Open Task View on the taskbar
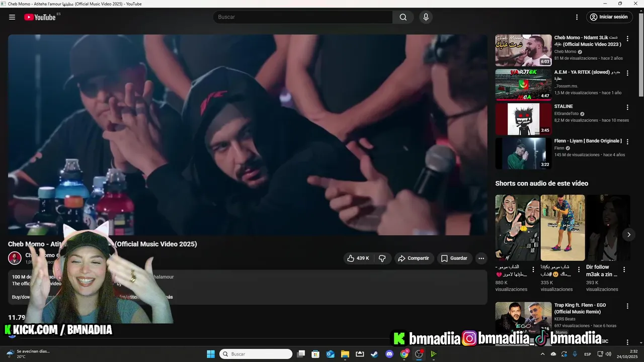This screenshot has width=644, height=362. pos(301,354)
